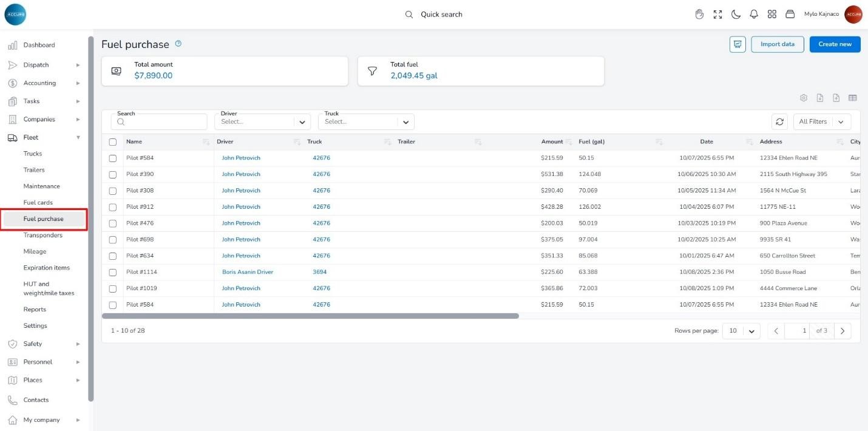Go to Fuel cards in sidebar
This screenshot has width=868, height=431.
point(38,203)
